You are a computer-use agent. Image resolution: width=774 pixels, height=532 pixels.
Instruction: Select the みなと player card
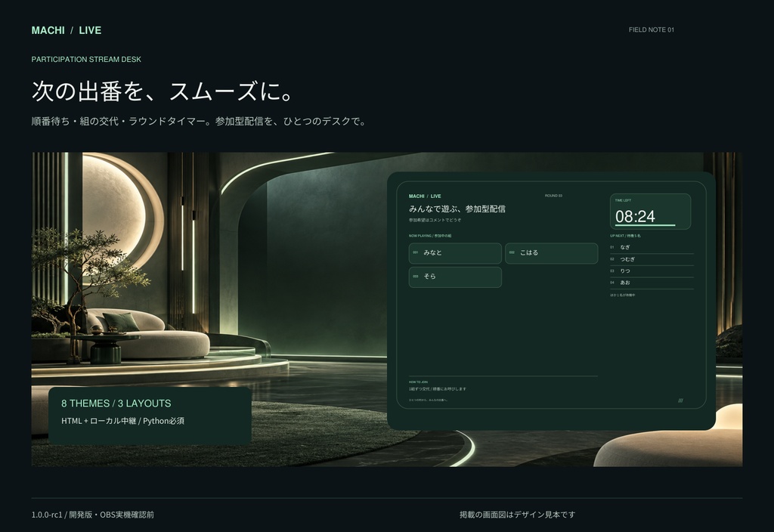[x=455, y=253]
